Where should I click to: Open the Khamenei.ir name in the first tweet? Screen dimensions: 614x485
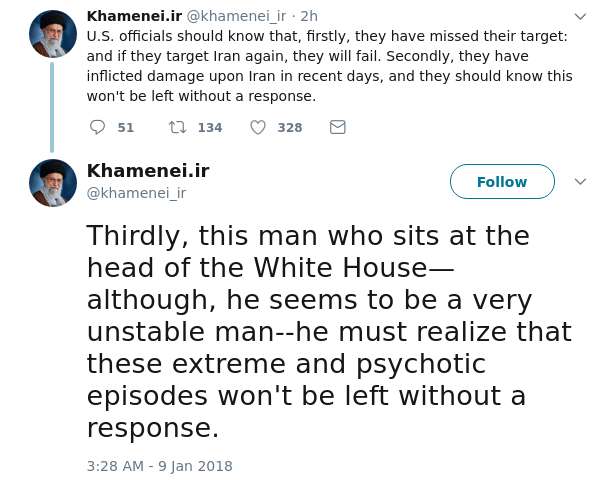pyautogui.click(x=134, y=16)
